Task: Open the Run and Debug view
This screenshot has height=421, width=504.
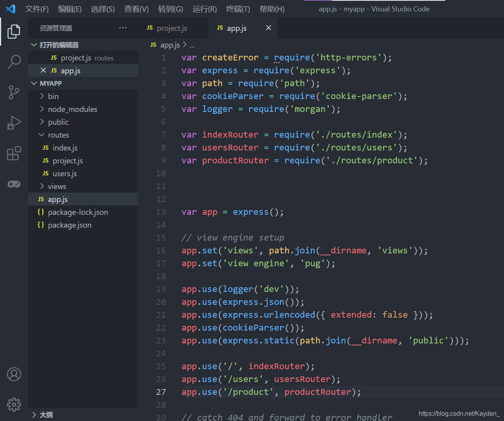Action: coord(14,123)
